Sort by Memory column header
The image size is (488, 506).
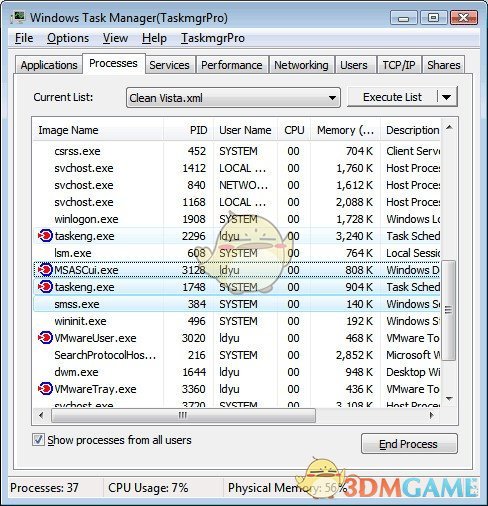[x=345, y=130]
